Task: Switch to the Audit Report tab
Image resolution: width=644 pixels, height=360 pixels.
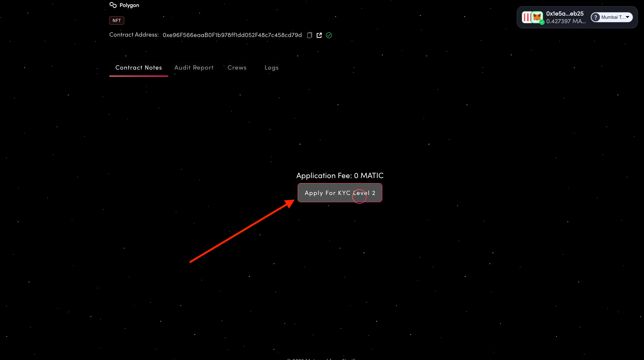Action: pos(194,67)
